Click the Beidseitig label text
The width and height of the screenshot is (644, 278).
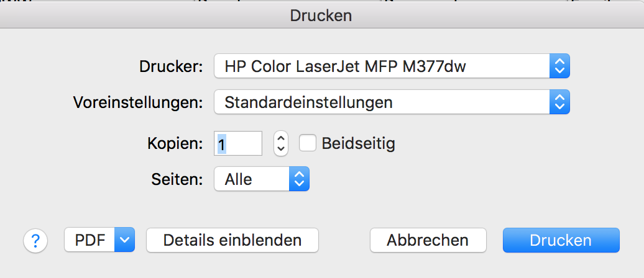[x=358, y=144]
